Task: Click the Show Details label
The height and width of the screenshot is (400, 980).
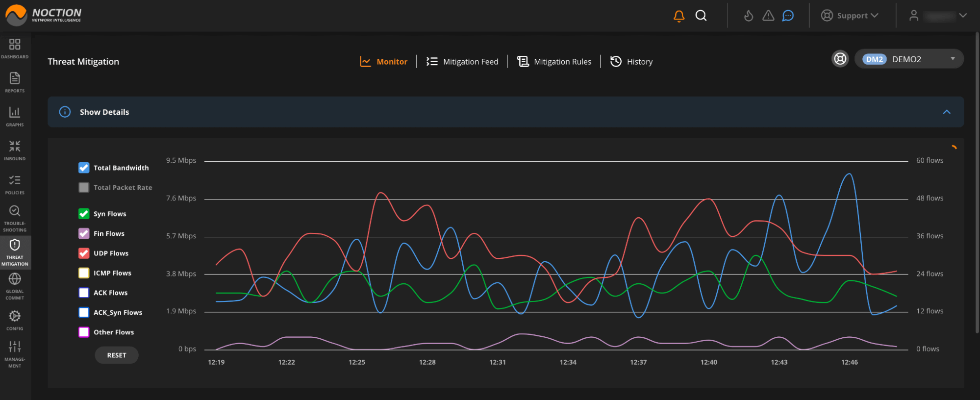Action: point(104,112)
